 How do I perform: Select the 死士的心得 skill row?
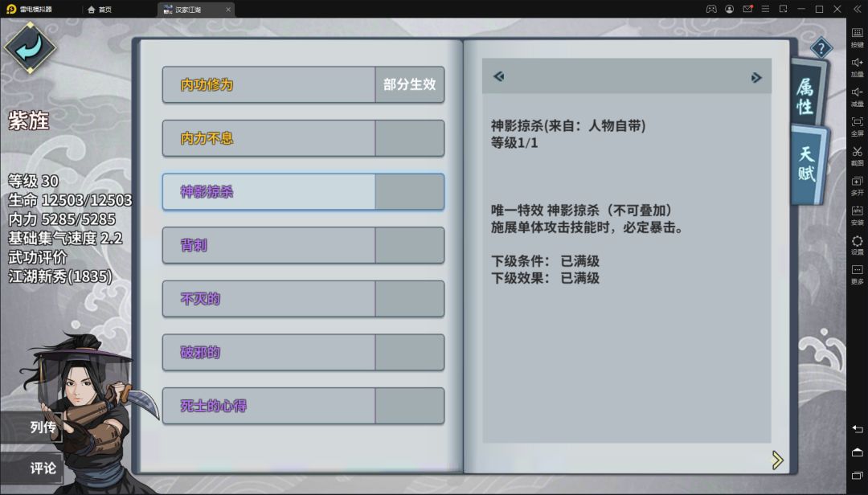point(303,406)
